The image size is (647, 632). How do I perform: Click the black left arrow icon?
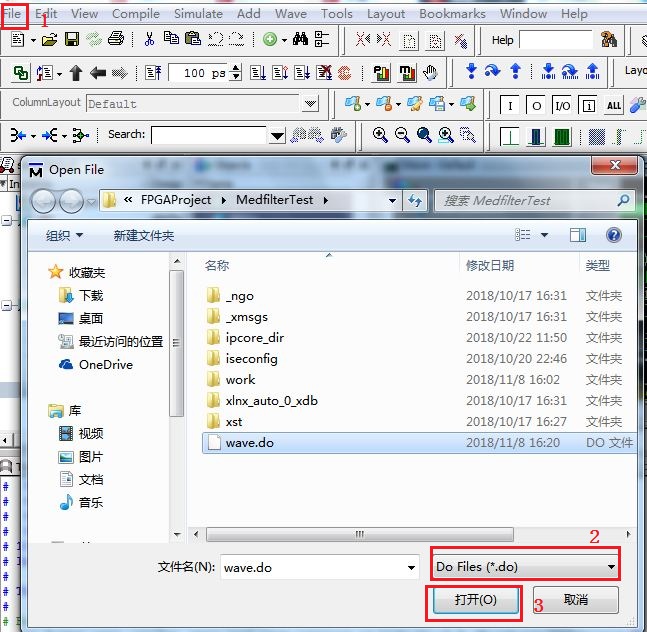point(98,73)
